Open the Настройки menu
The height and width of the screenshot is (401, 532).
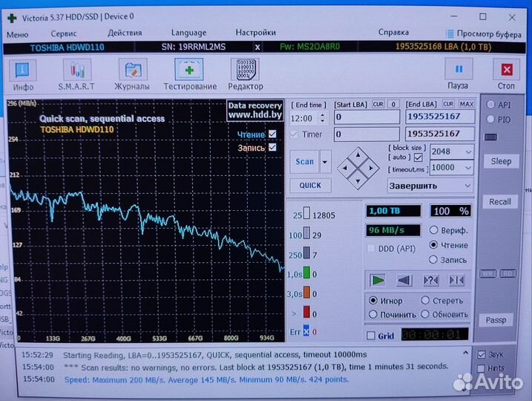point(255,33)
